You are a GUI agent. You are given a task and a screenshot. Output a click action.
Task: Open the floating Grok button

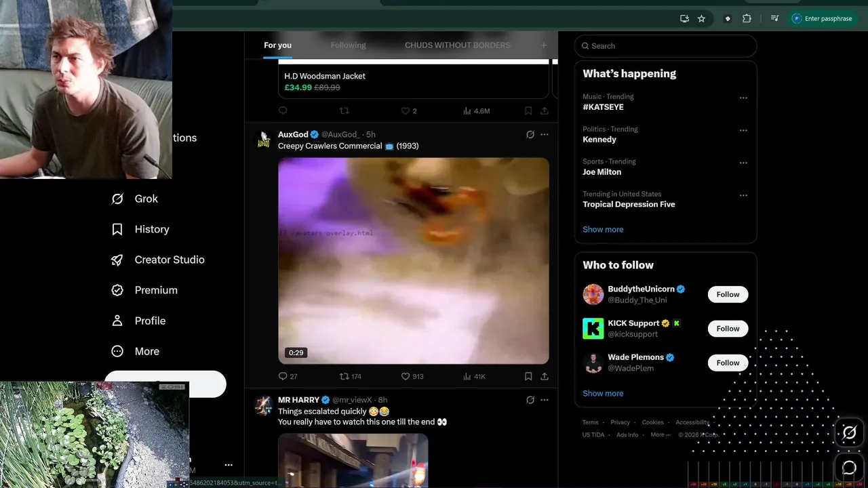849,432
